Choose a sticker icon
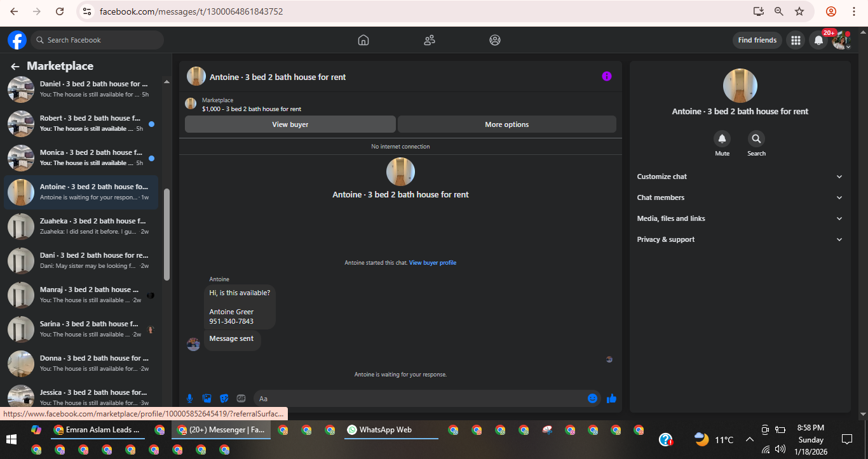 [x=224, y=398]
